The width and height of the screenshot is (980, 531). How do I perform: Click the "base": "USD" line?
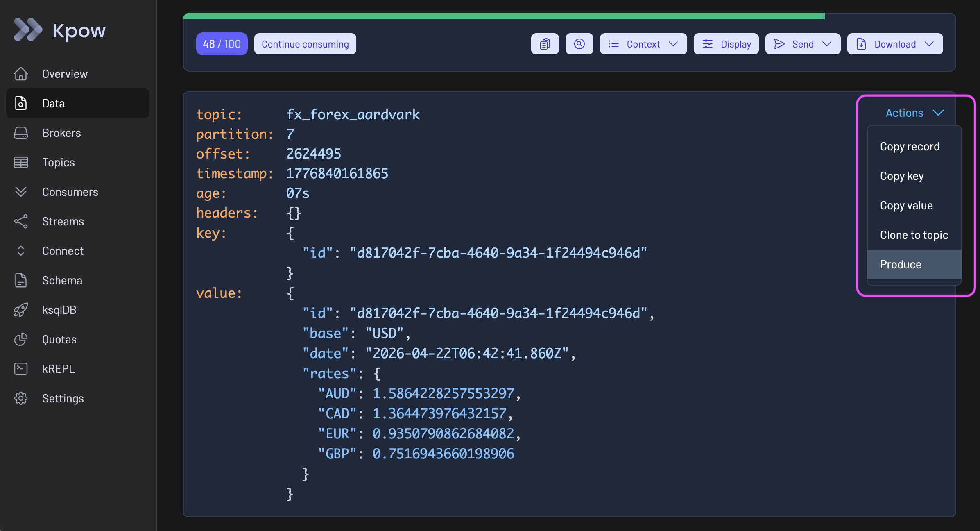(356, 333)
